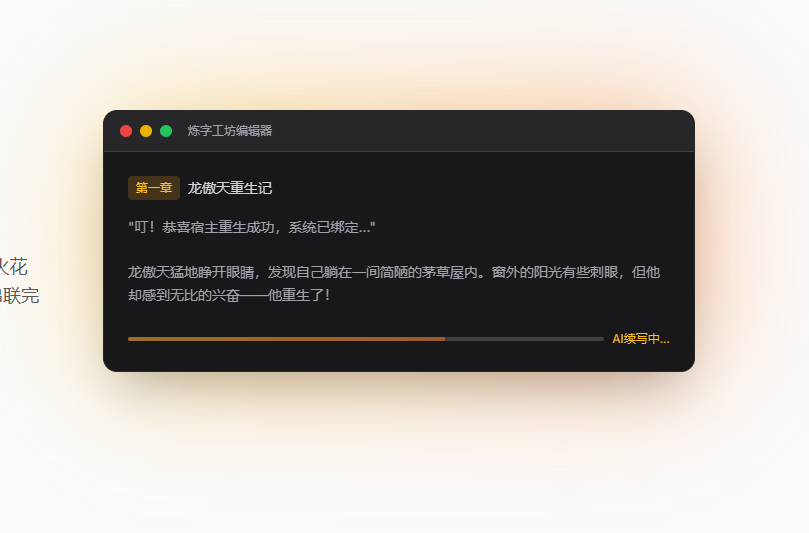The width and height of the screenshot is (809, 533).
Task: Click the quote line starting with 叮！
Action: (x=252, y=227)
